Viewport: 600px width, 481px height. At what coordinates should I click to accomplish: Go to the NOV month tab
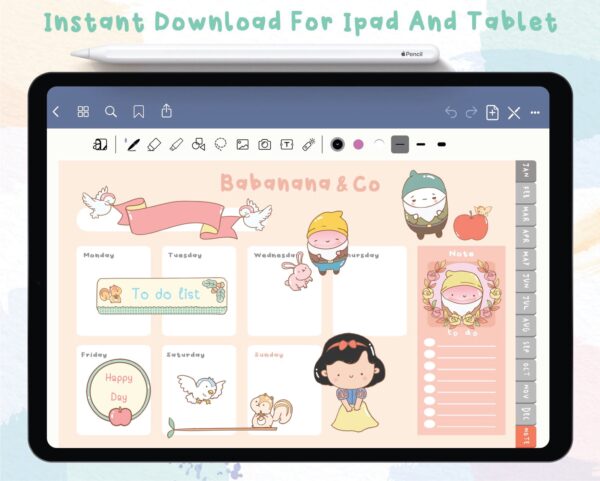click(526, 392)
